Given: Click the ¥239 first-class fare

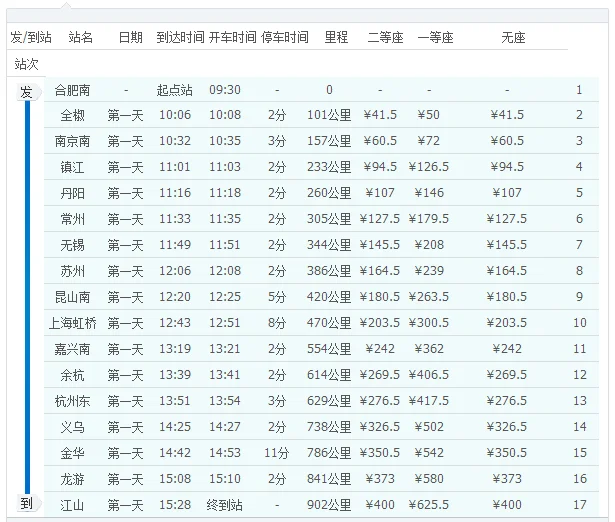Looking at the screenshot, I should coord(429,271).
